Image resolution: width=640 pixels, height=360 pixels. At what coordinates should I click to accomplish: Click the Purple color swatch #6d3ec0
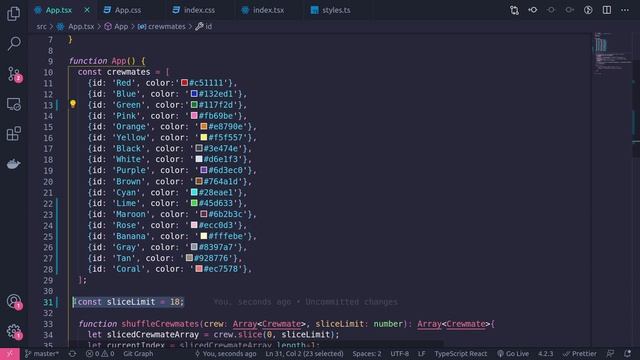tap(204, 170)
